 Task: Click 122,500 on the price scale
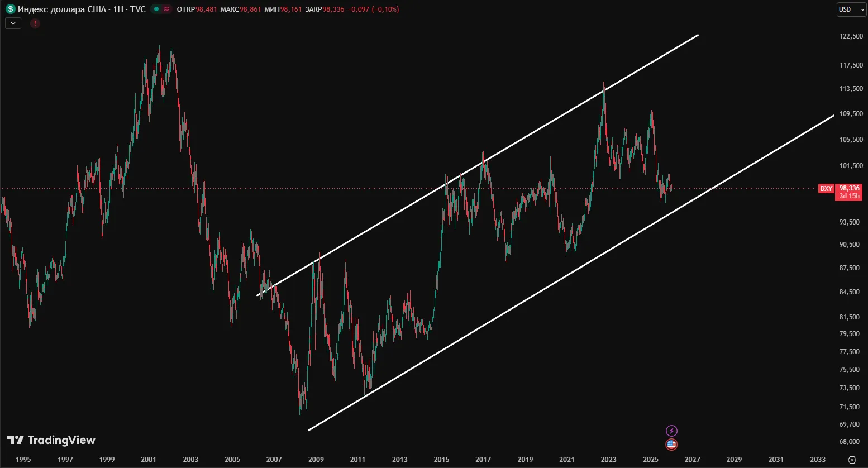[x=851, y=36]
